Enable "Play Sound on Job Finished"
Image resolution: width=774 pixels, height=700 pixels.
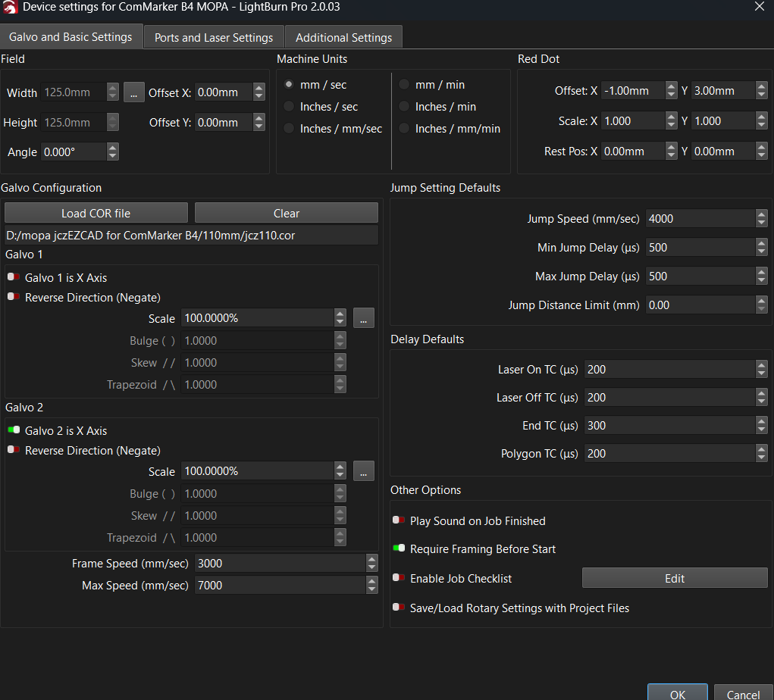(x=399, y=520)
